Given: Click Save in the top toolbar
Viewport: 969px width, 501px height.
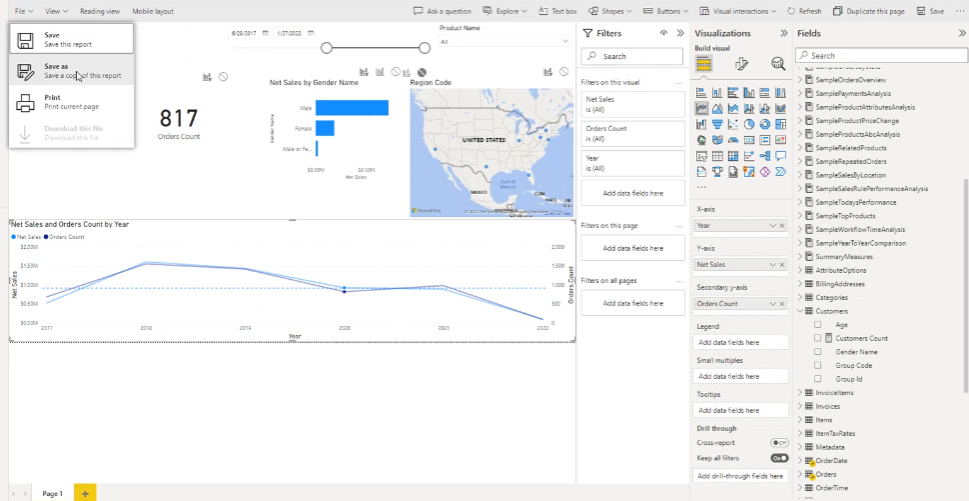Looking at the screenshot, I should pyautogui.click(x=931, y=11).
